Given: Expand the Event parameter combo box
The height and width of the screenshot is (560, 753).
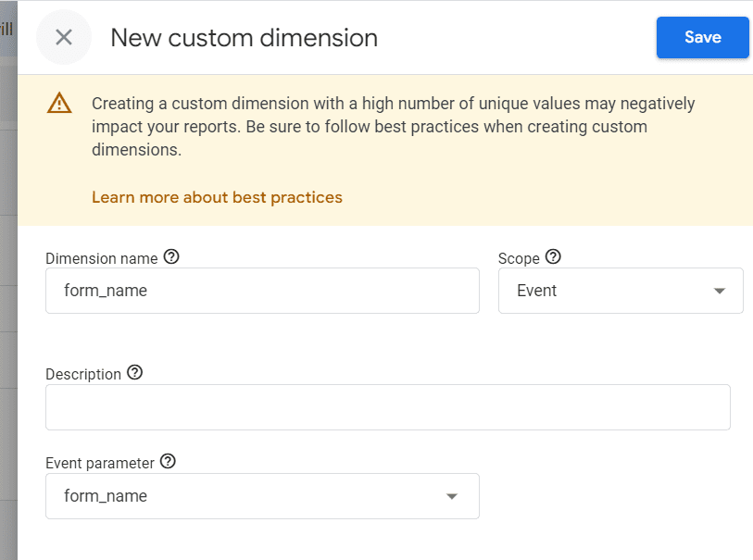Looking at the screenshot, I should 250,496.
